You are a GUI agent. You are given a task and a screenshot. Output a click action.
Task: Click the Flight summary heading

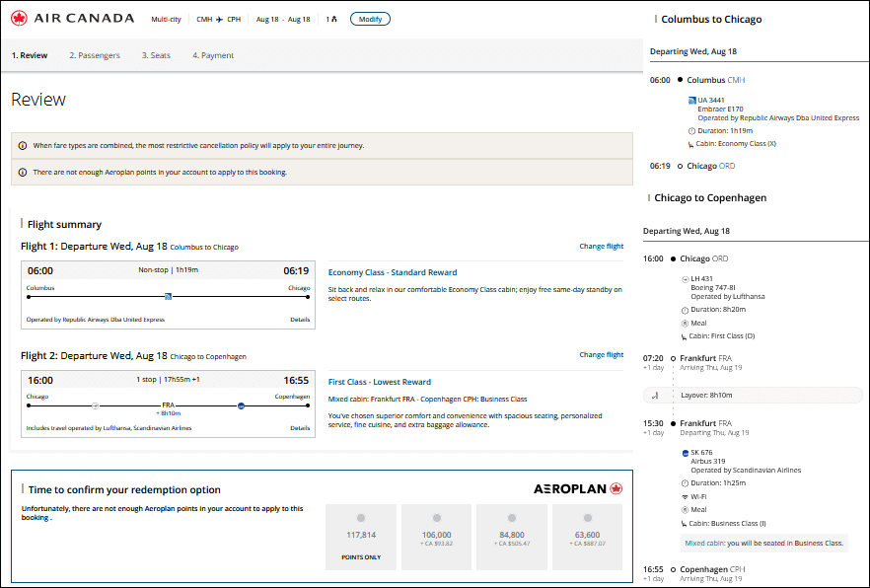(64, 225)
